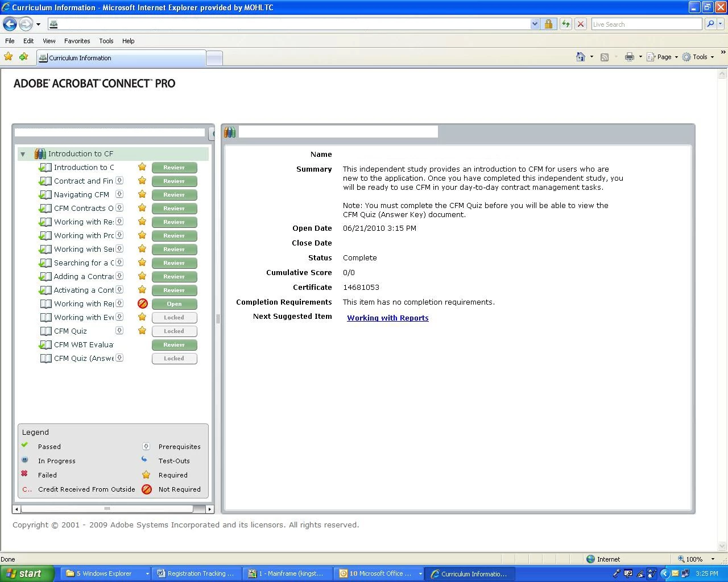Click the Test-Outs arrow icon in the Legend
728x582 pixels.
pyautogui.click(x=144, y=460)
